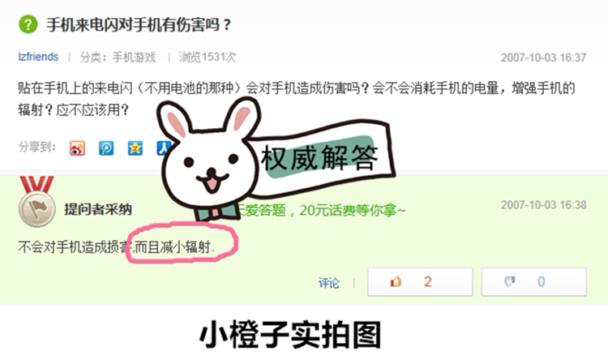Share to Qzone yellow star icon
The image size is (608, 364).
pyautogui.click(x=135, y=148)
